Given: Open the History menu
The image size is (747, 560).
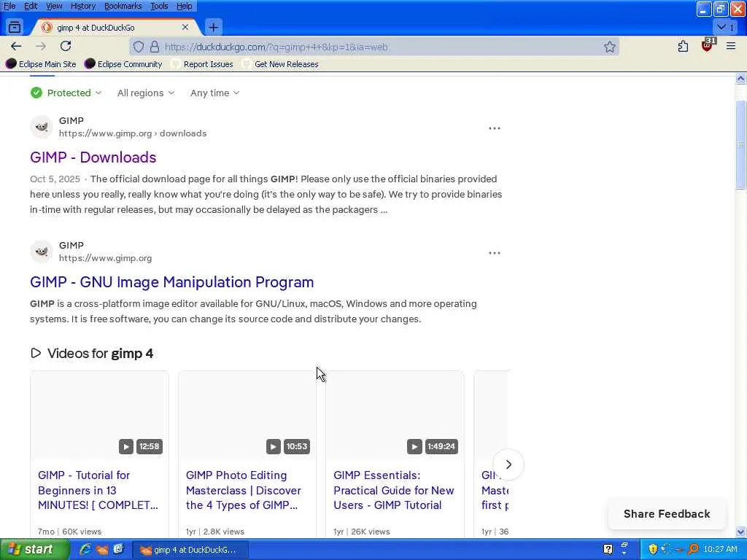Looking at the screenshot, I should click(x=83, y=6).
